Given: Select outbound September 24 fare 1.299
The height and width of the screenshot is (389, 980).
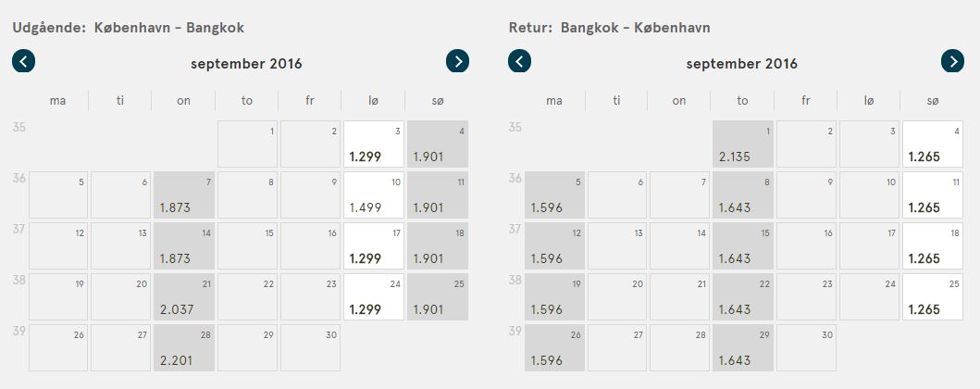Looking at the screenshot, I should [374, 297].
